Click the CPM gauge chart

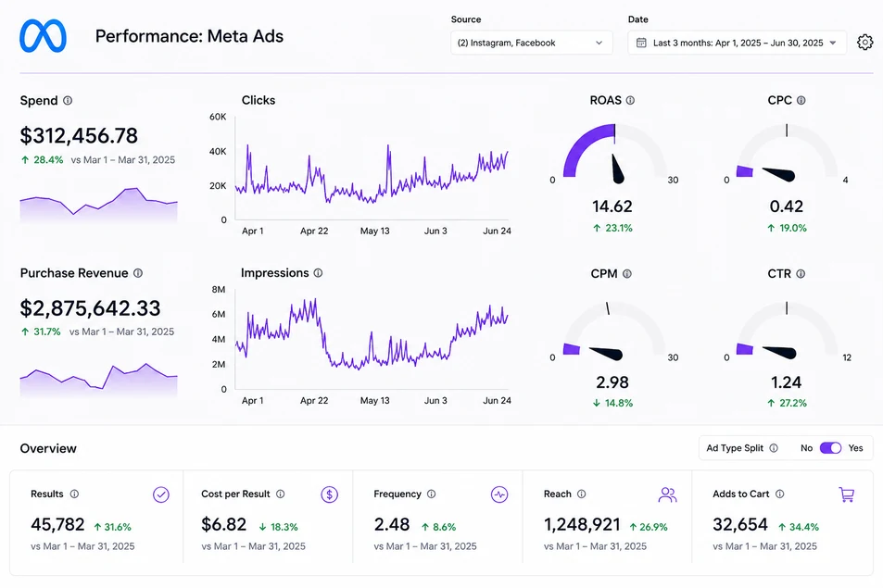point(612,331)
